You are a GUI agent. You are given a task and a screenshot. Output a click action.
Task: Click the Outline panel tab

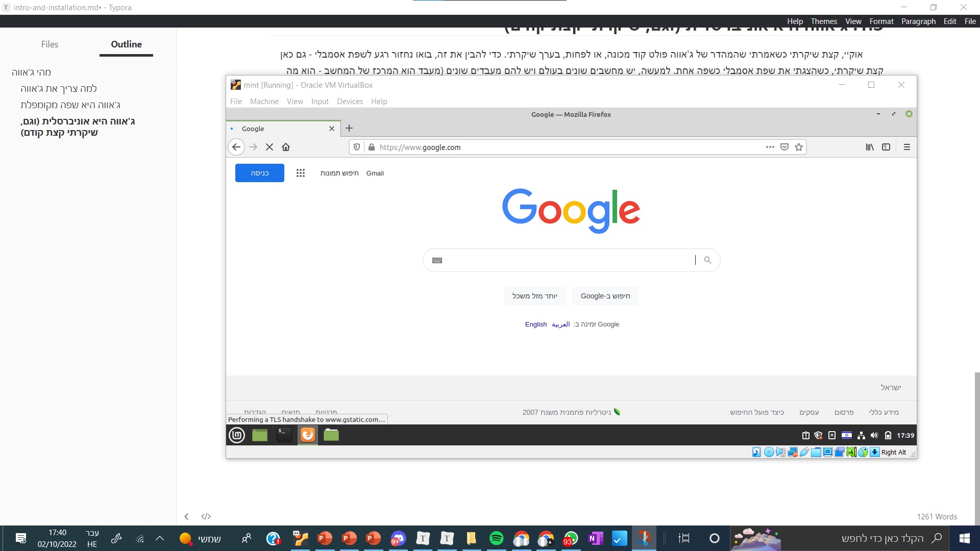(x=126, y=44)
